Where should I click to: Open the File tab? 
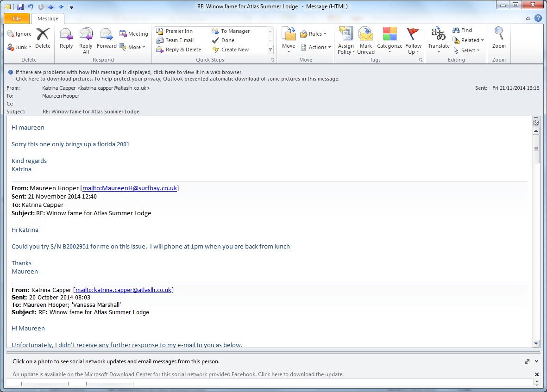coord(17,19)
